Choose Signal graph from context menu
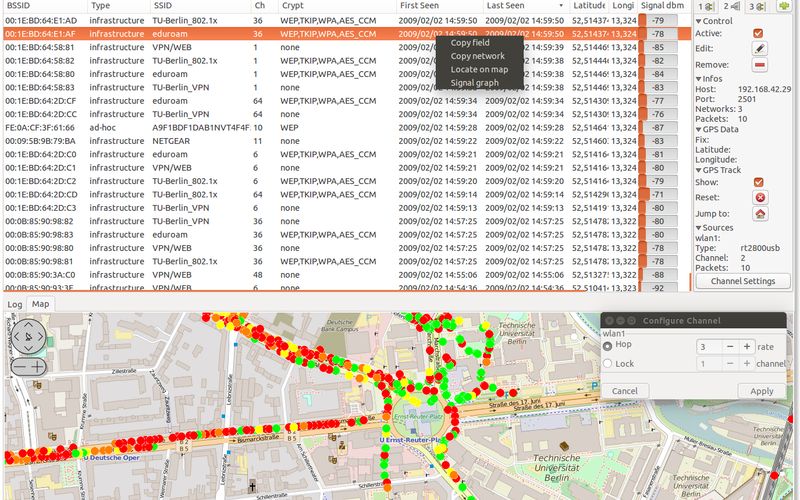 474,83
